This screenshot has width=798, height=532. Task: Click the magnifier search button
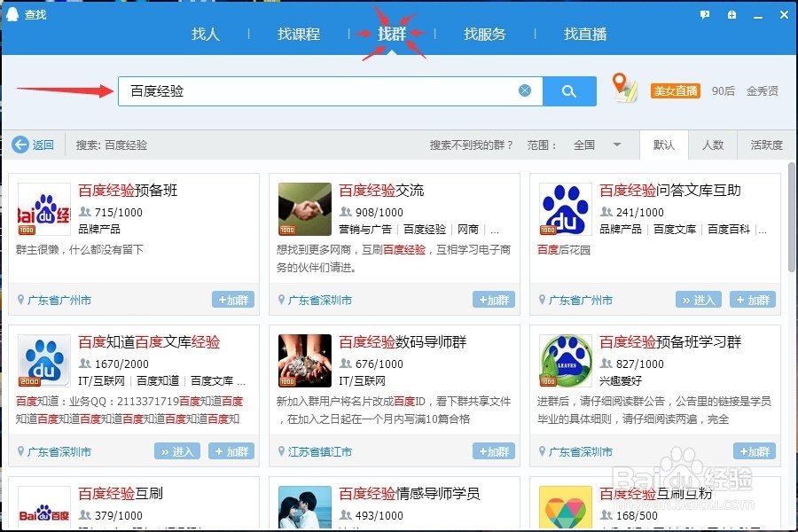point(569,91)
